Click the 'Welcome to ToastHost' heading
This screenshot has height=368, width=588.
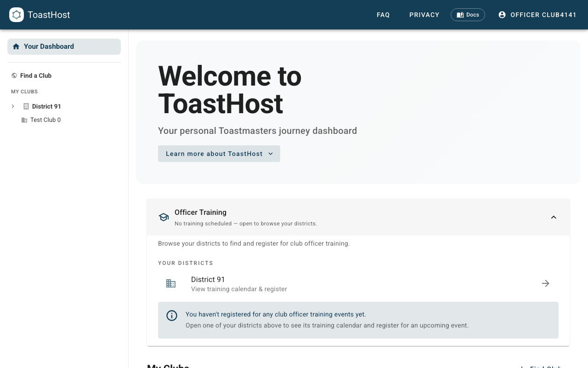click(230, 89)
